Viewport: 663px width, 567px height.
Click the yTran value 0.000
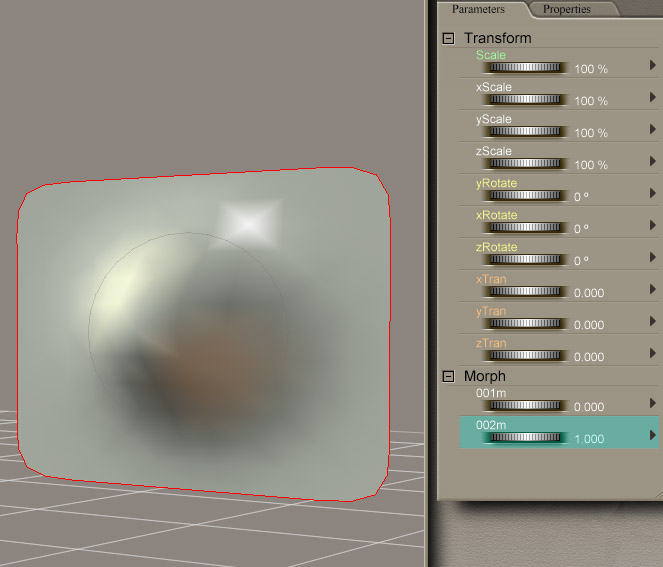[x=589, y=325]
